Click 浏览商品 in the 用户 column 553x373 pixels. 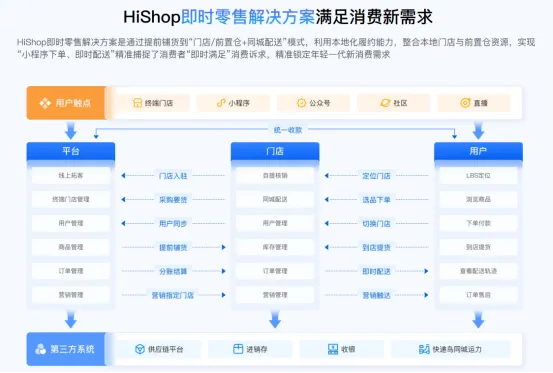[x=478, y=199]
